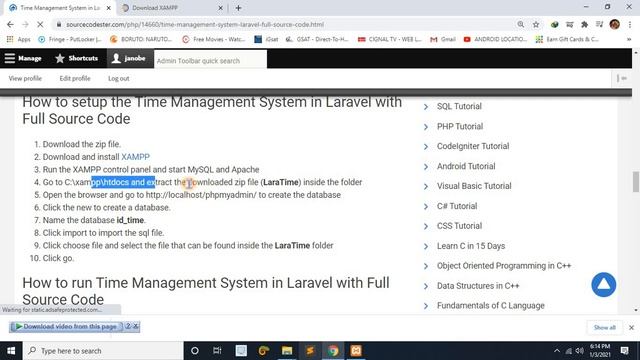Focus the Admin Toolbar quick search field
The height and width of the screenshot is (360, 640).
211,60
